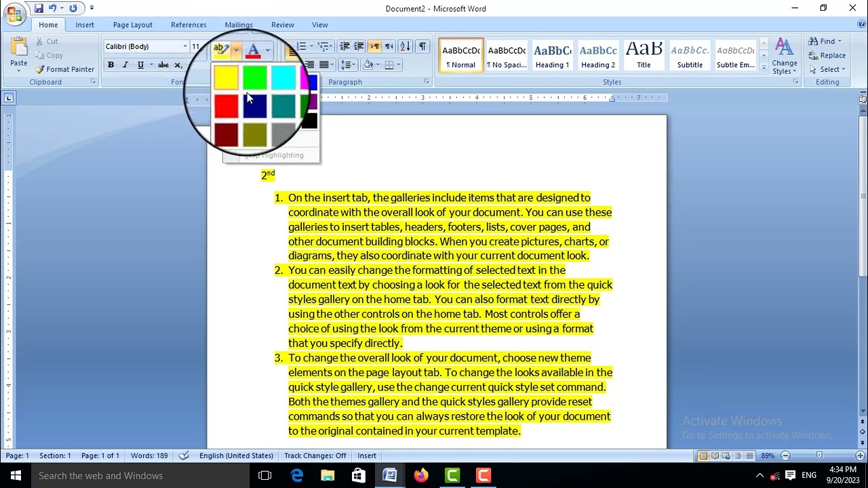
Task: Expand the Paste options arrow
Action: pos(19,72)
